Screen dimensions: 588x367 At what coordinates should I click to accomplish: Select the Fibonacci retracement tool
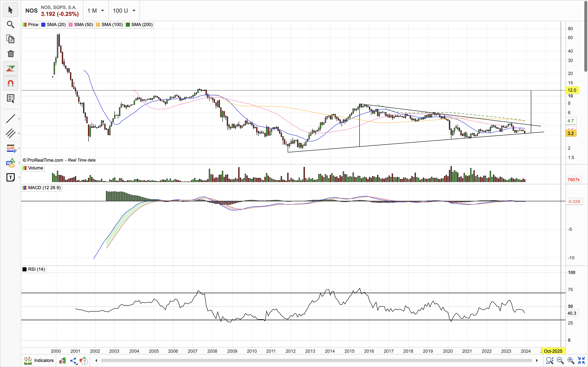click(x=10, y=148)
